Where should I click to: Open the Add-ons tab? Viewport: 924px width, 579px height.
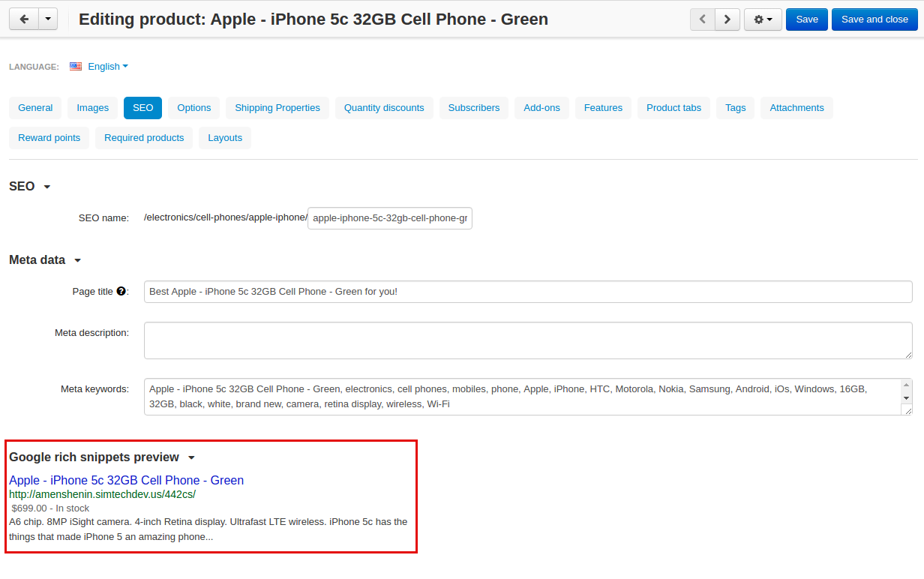[x=542, y=108]
